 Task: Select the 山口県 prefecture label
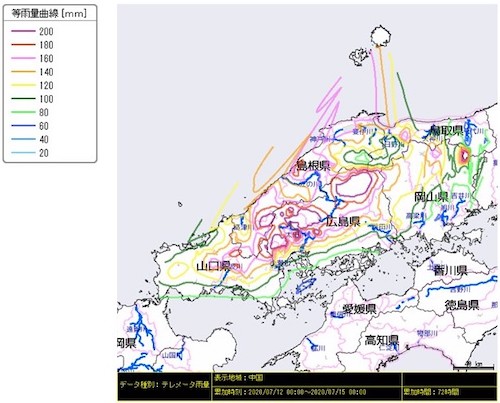click(213, 266)
